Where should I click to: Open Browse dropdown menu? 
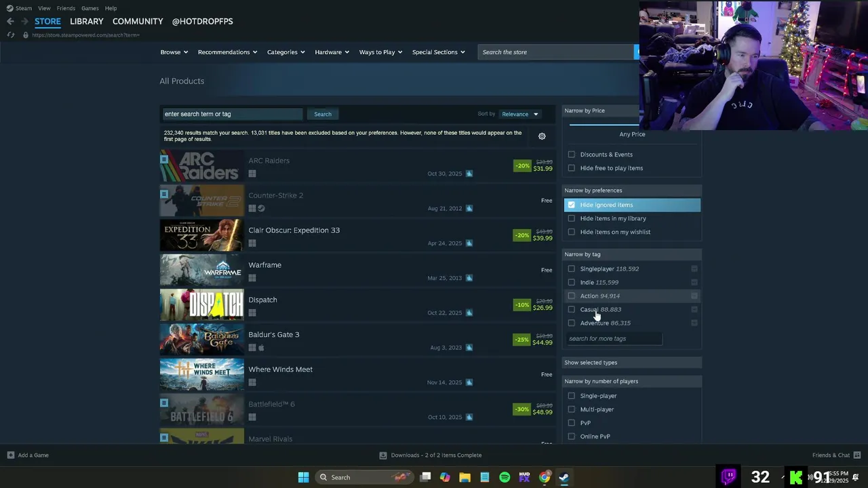click(174, 52)
